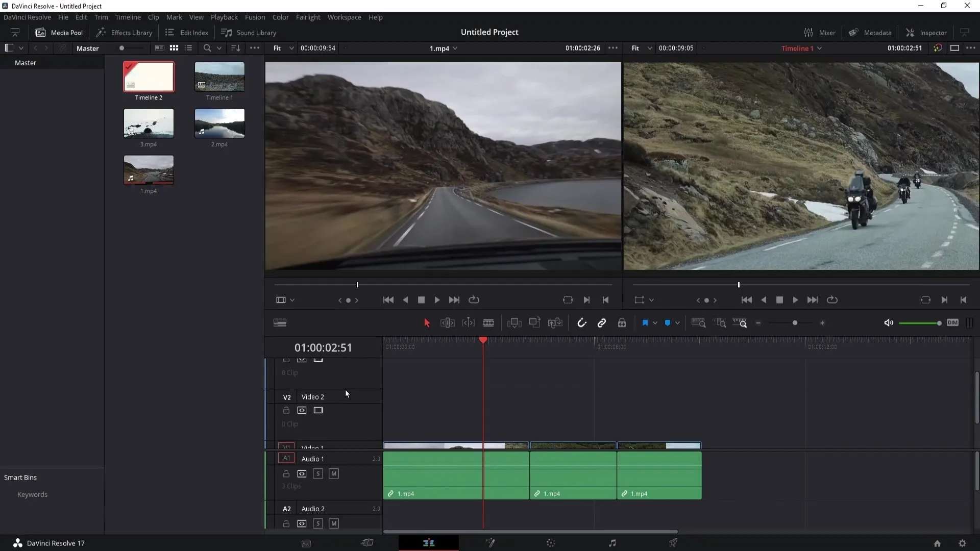Viewport: 980px width, 551px height.
Task: Toggle Audio 2 Solo (S) button
Action: pos(317,523)
